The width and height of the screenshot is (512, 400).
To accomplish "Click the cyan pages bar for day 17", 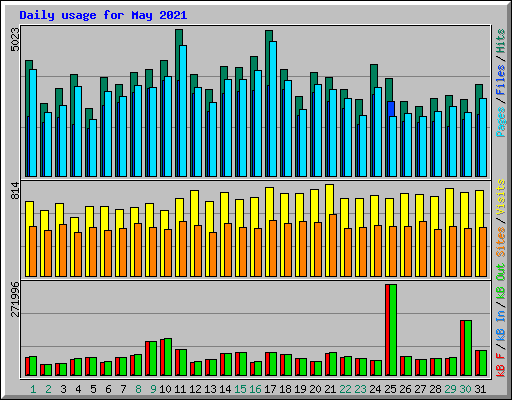I will [x=273, y=109].
